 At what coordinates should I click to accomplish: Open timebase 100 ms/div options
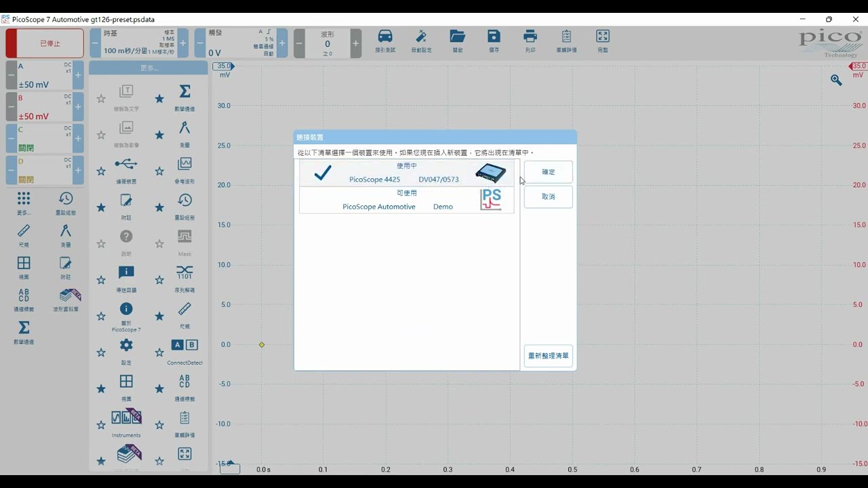[x=139, y=43]
